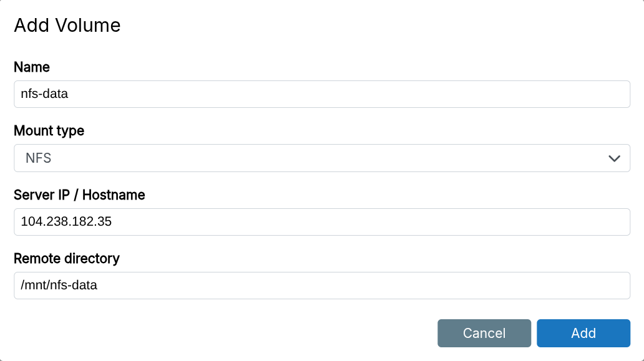
Task: Place cursor on the "nfs-data" name text
Action: click(44, 95)
